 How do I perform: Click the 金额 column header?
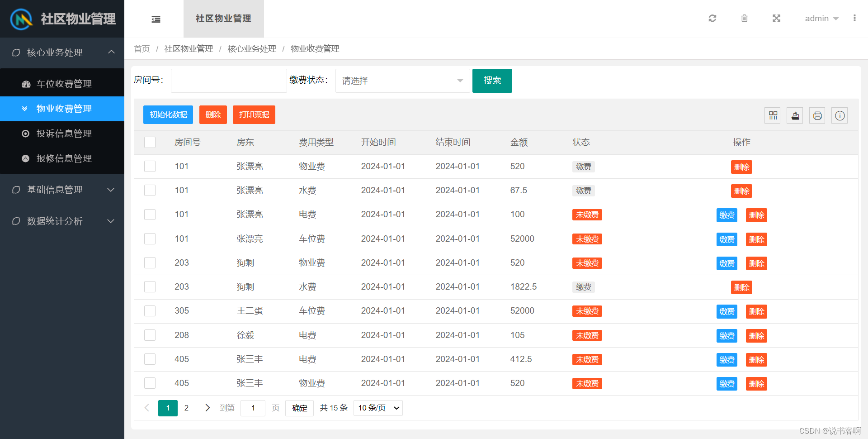519,142
